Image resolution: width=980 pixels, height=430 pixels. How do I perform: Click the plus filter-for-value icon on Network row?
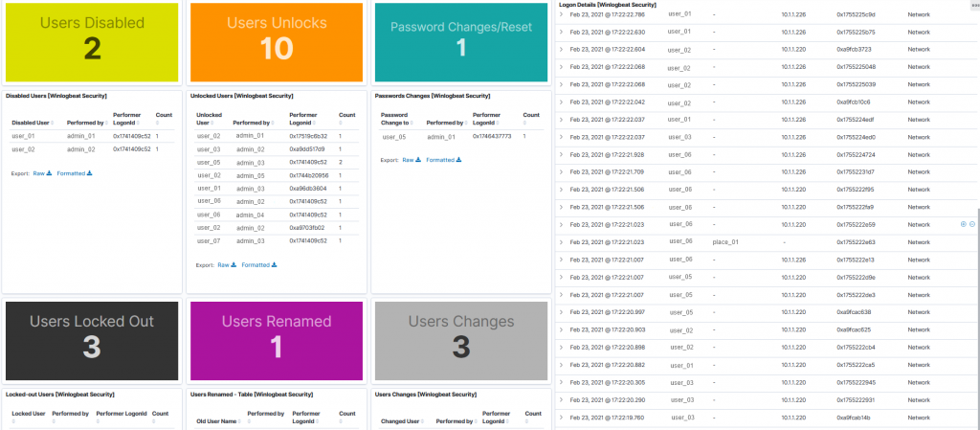click(x=963, y=224)
